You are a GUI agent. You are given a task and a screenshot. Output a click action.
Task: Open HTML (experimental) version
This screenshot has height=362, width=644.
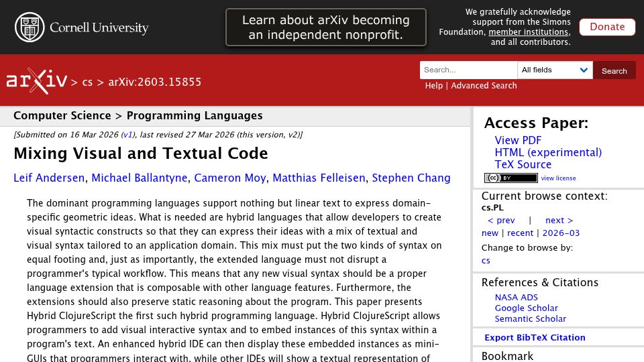click(548, 152)
